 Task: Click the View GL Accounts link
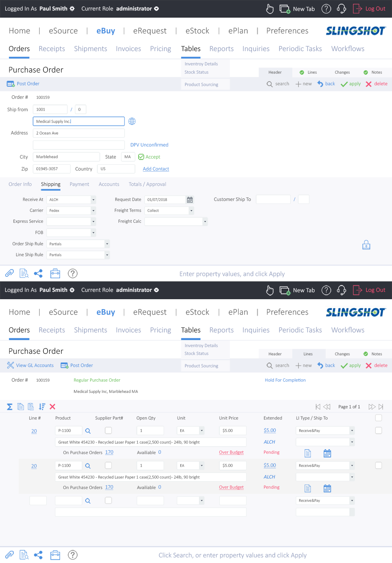tap(35, 365)
